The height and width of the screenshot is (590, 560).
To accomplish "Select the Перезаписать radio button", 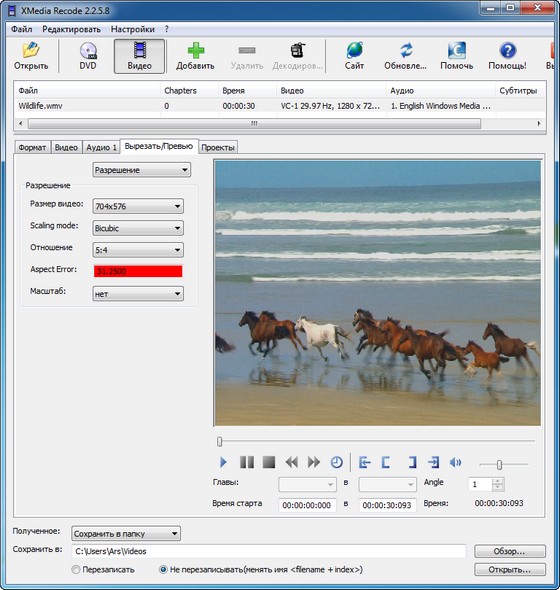I will [x=76, y=569].
